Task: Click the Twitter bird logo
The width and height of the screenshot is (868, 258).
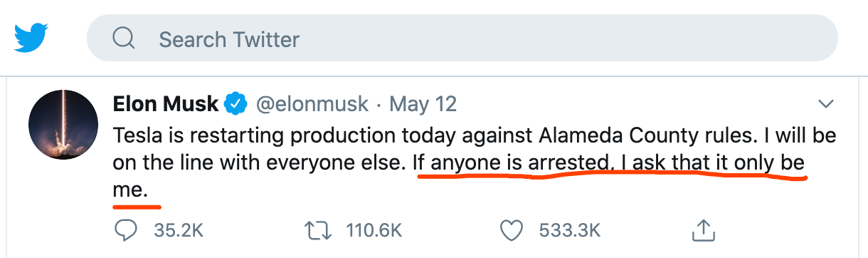Action: tap(32, 38)
